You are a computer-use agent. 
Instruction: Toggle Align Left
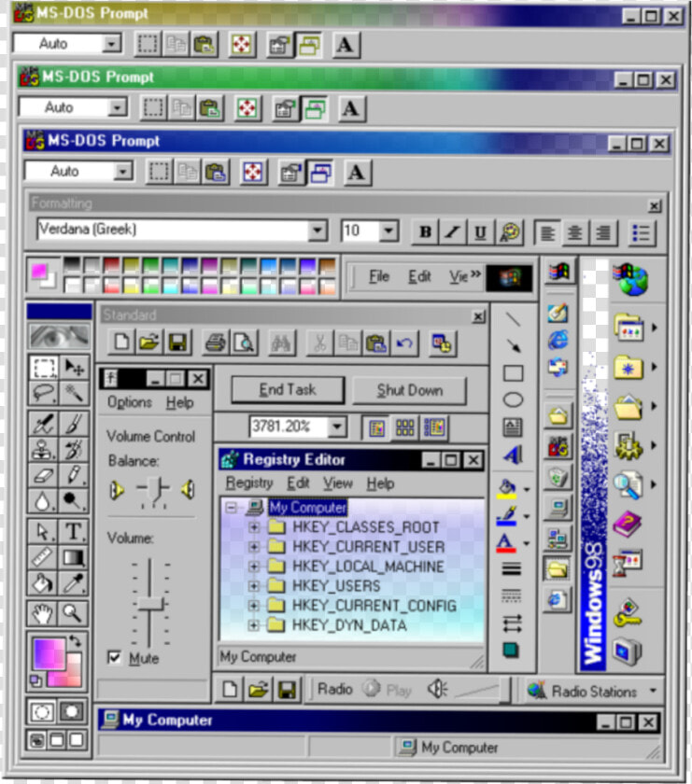[547, 233]
